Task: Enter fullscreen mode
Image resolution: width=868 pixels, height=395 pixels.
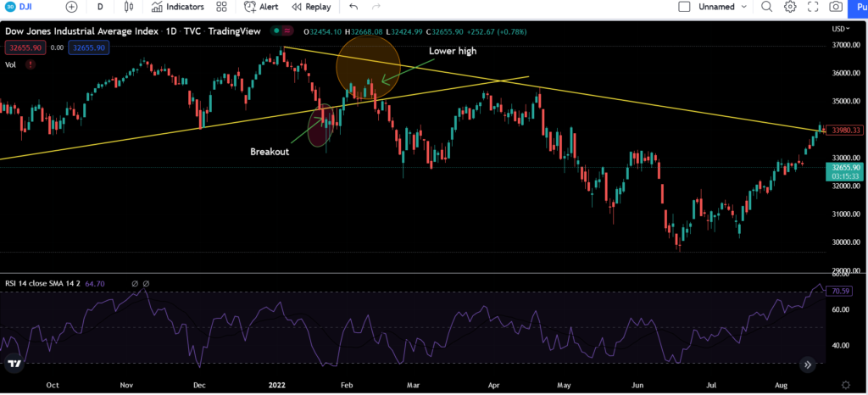Action: [x=813, y=7]
